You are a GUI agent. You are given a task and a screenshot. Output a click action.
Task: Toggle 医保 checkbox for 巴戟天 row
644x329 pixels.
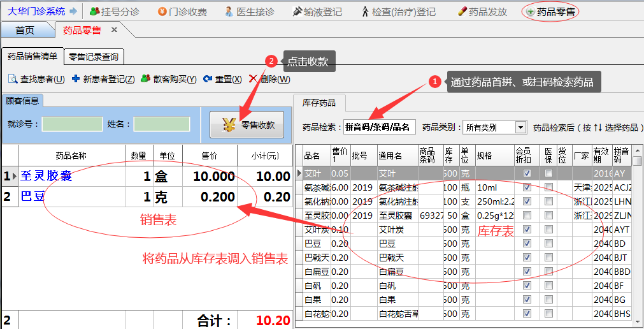[x=548, y=258]
